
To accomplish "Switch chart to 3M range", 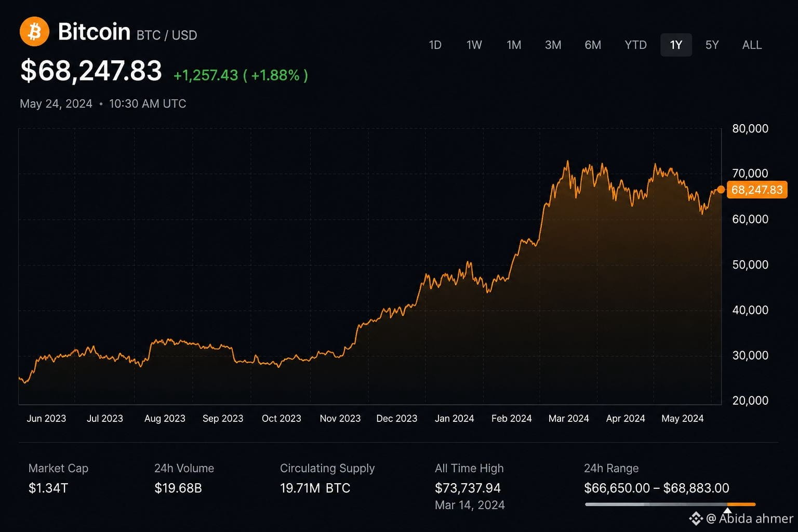I will (x=553, y=45).
